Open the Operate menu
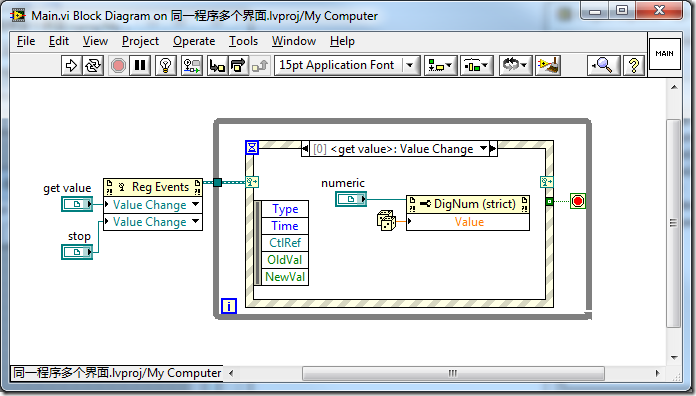This screenshot has height=396, width=696. click(194, 41)
